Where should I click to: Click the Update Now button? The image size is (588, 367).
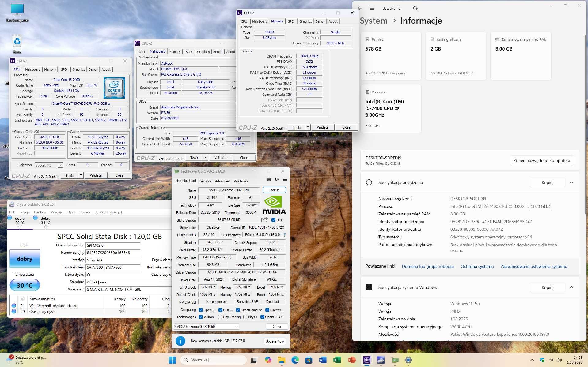275,341
